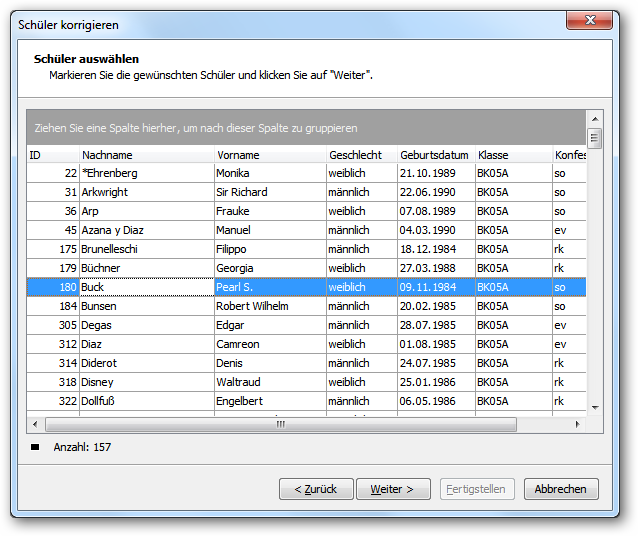638x536 pixels.
Task: Click the horizontal scrollbar left arrow
Action: [35, 424]
